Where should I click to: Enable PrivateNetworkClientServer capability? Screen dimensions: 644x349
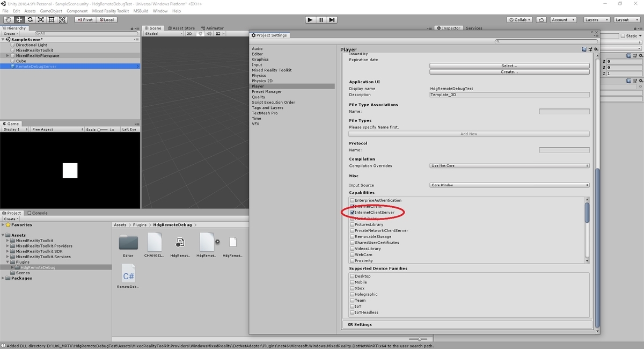coord(352,230)
